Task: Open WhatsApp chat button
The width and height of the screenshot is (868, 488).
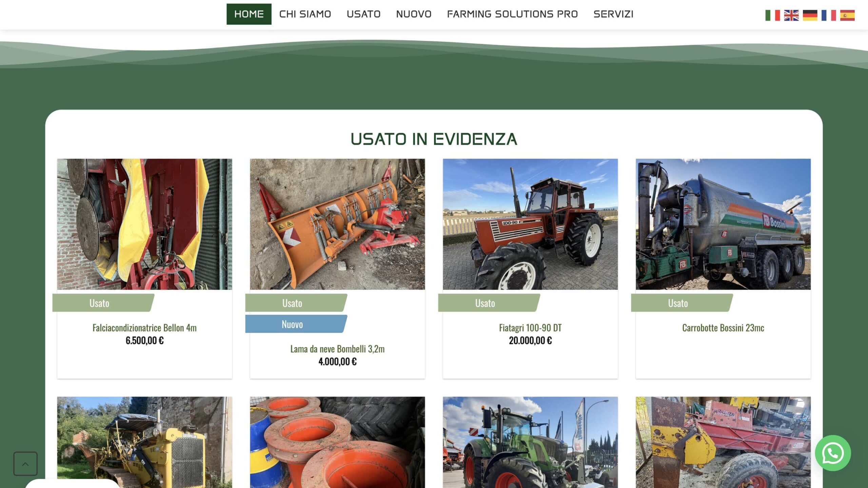Action: pos(832,453)
